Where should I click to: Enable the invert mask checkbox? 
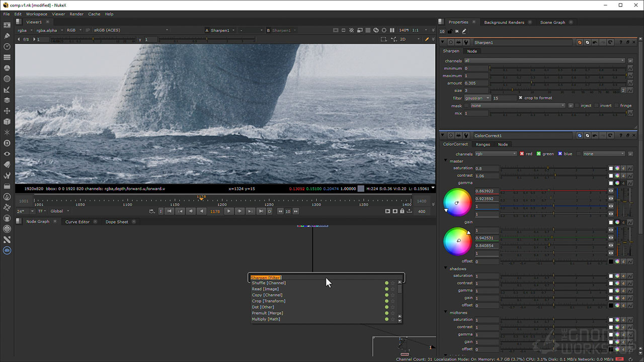point(596,106)
